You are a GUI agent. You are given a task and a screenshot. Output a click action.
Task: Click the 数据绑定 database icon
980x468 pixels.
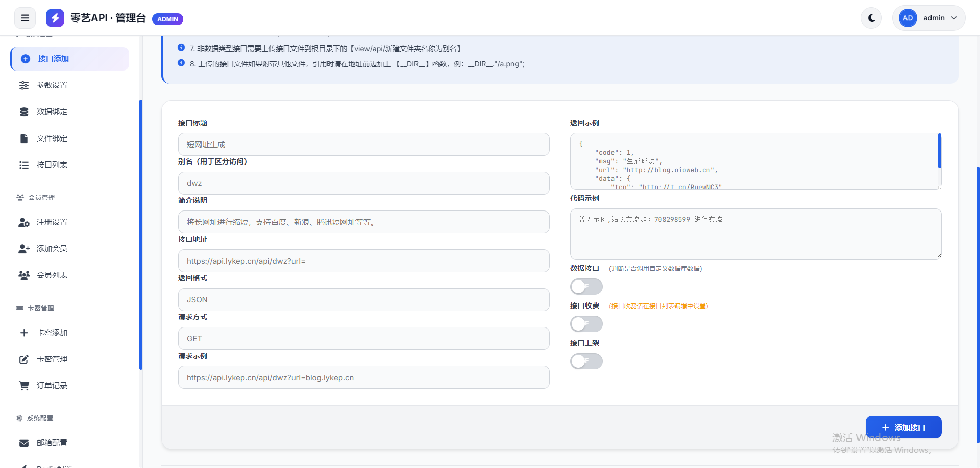24,112
